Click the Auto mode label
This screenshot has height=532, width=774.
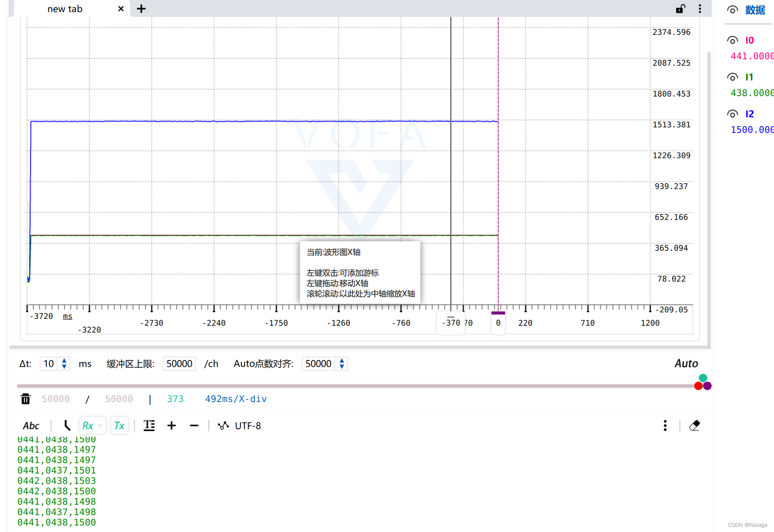point(687,363)
